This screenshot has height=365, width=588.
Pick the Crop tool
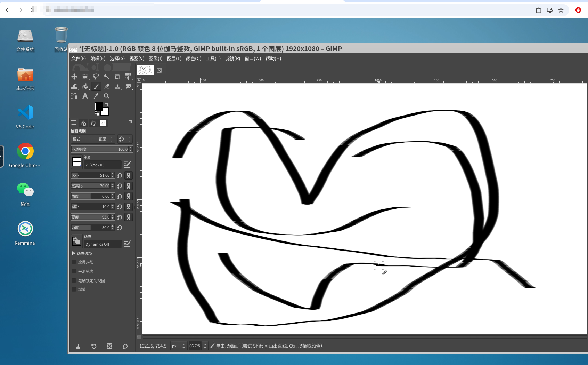pos(117,77)
